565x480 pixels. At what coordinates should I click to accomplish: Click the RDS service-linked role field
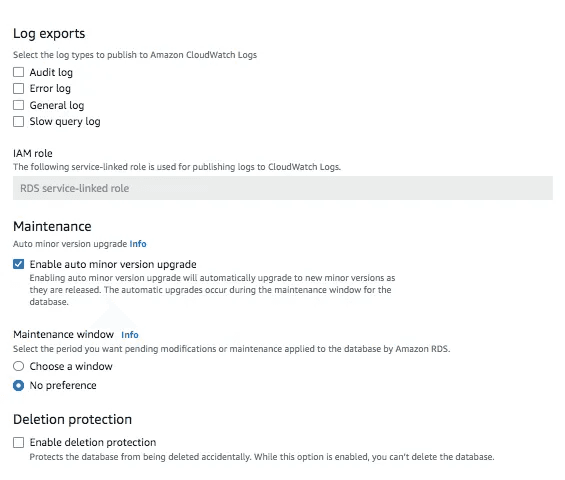pyautogui.click(x=282, y=188)
